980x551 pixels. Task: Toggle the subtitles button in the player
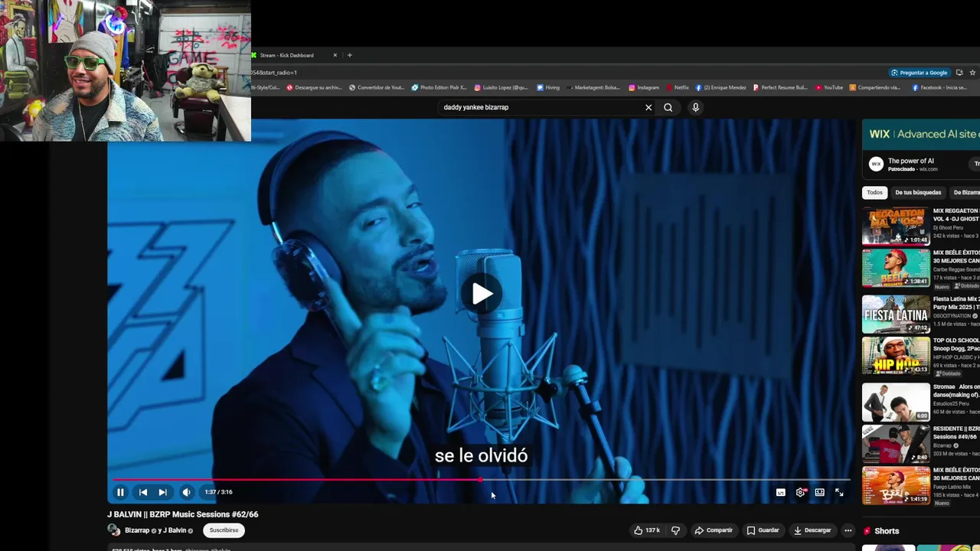(x=780, y=492)
